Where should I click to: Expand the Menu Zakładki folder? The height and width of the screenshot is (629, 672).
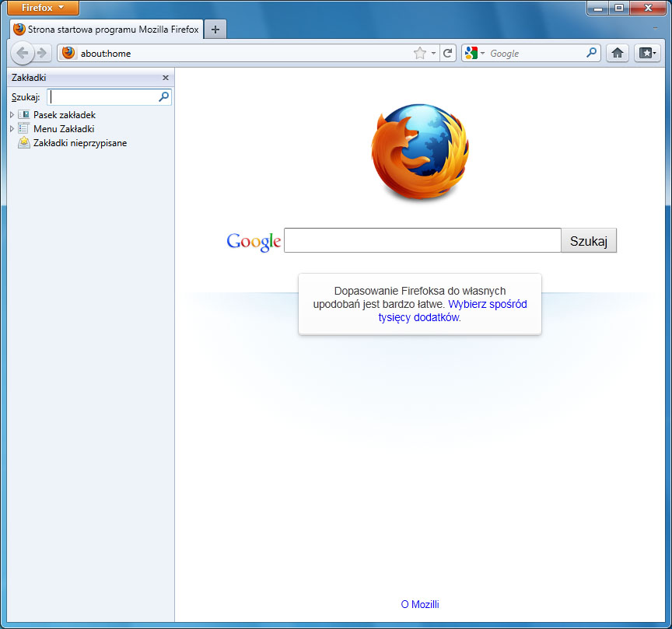[12, 128]
